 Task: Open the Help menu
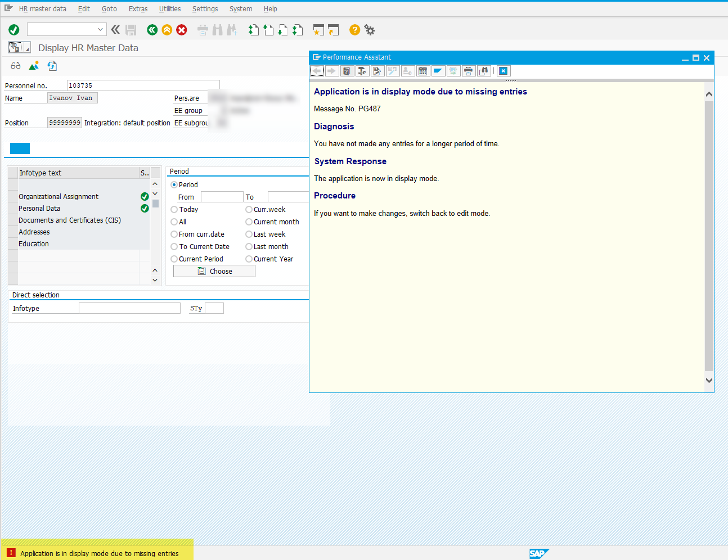tap(271, 9)
